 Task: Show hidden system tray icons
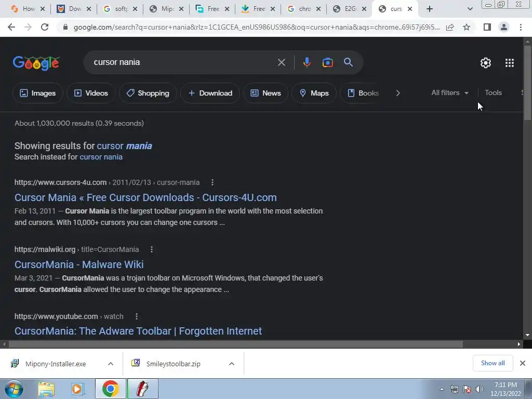tap(442, 389)
